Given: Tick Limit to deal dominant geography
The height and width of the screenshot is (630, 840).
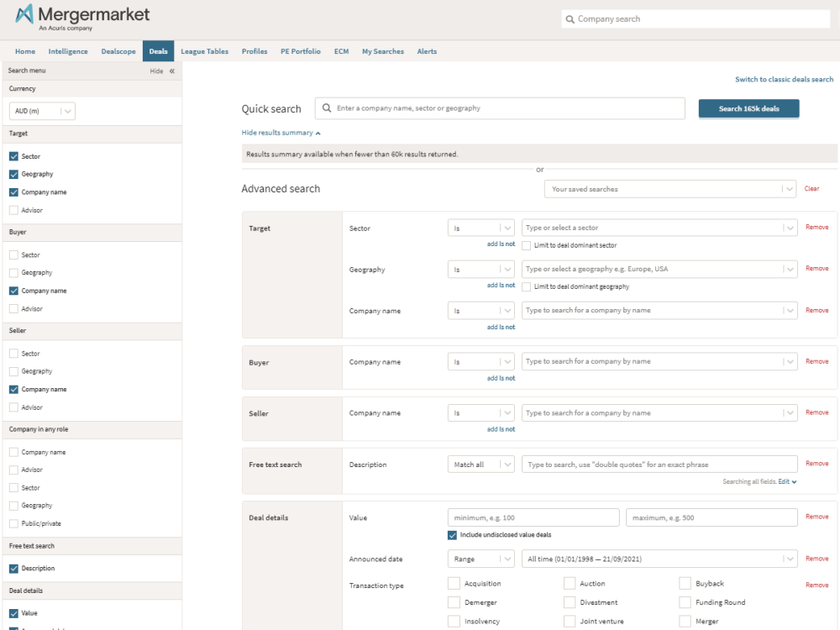Looking at the screenshot, I should 527,286.
